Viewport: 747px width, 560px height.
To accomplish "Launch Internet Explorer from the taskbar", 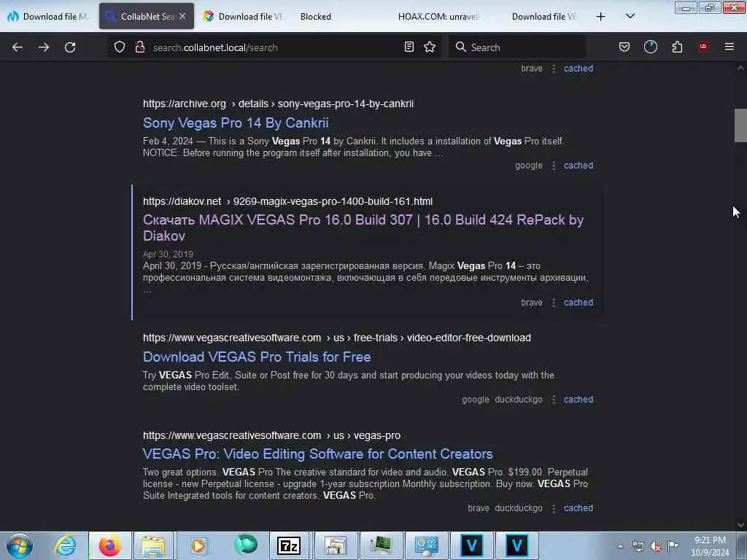I will [x=65, y=545].
